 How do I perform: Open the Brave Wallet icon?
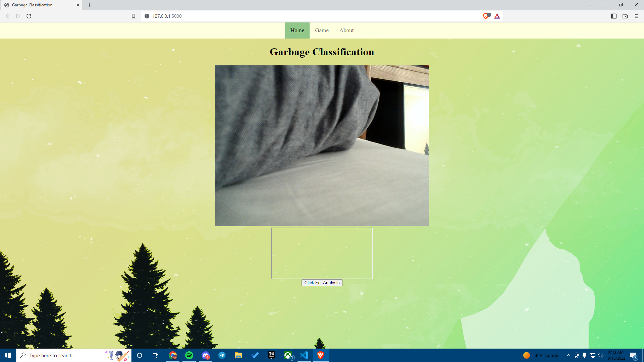pos(625,16)
